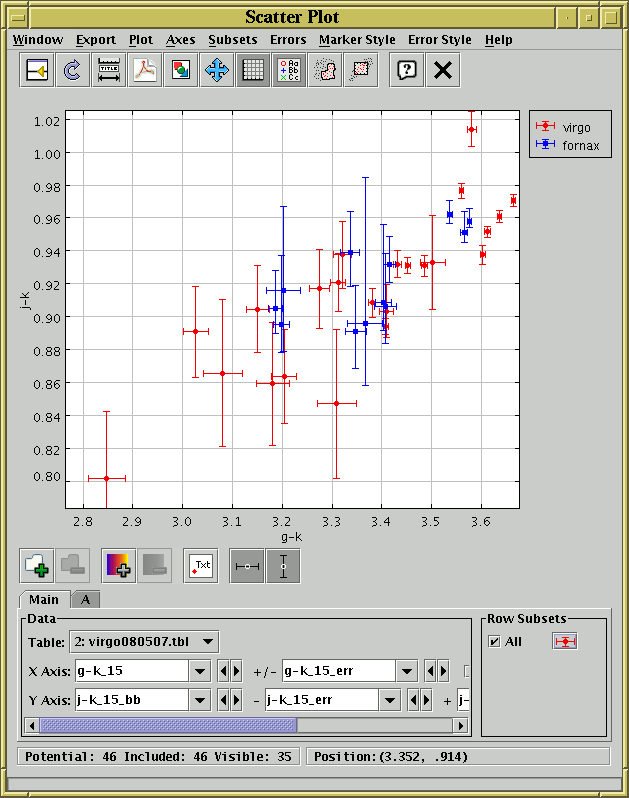The height and width of the screenshot is (798, 629).
Task: Click the All subset red marker swatch
Action: (565, 641)
